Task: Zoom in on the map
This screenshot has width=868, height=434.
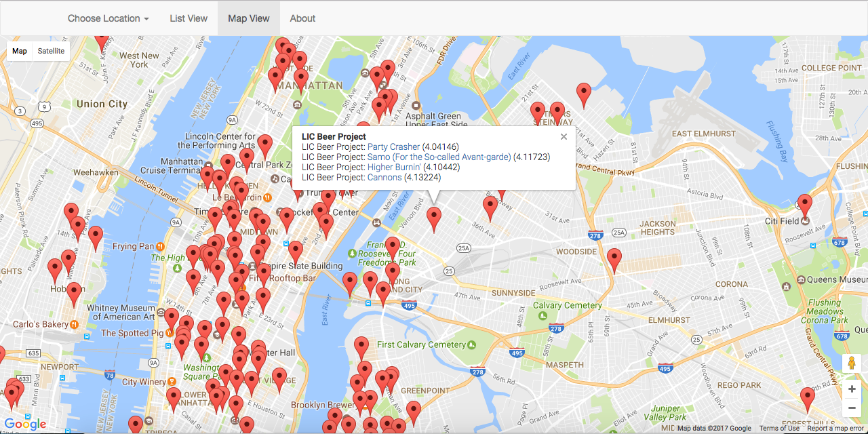Action: pyautogui.click(x=852, y=389)
